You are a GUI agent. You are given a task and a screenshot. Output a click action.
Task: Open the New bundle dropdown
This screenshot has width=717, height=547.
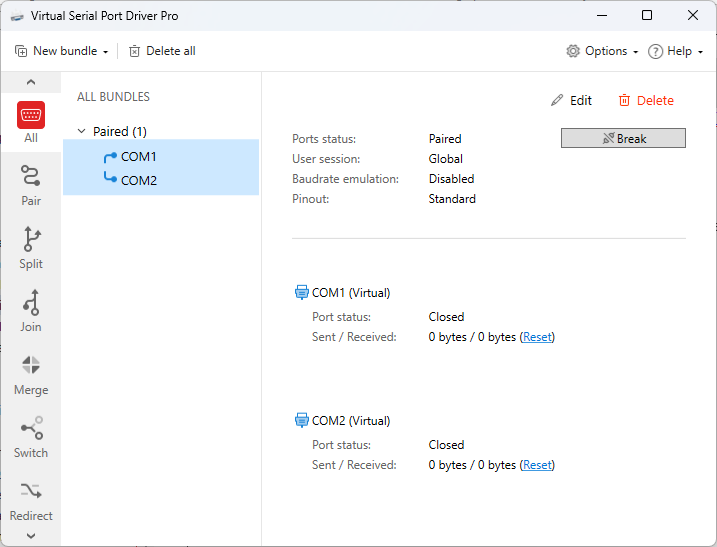coord(61,51)
